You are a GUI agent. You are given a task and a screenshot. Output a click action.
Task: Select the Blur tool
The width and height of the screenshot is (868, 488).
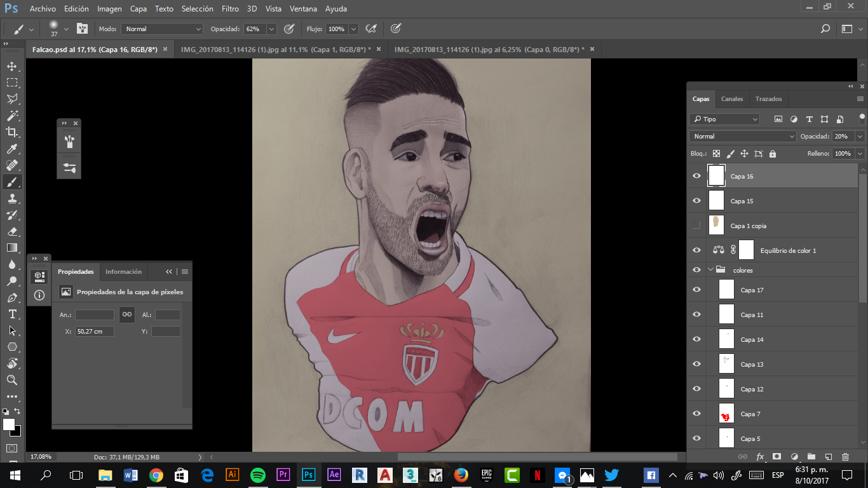point(11,264)
